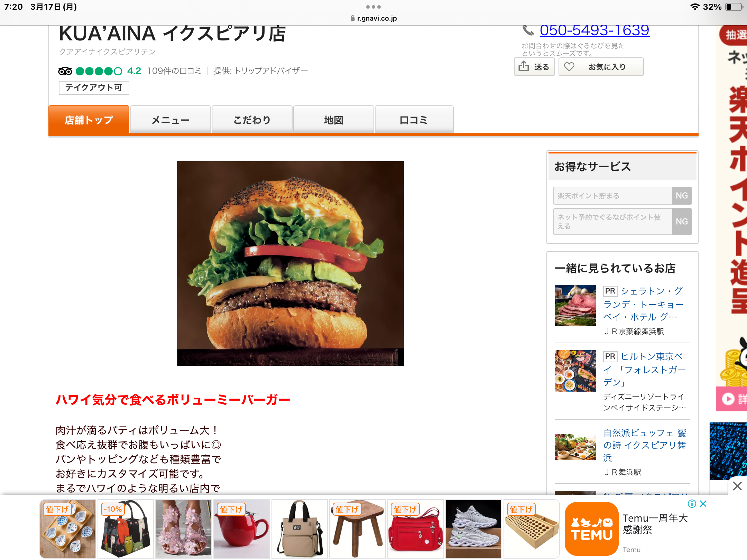The image size is (747, 560).
Task: Select the 口コミ tab
Action: point(414,120)
